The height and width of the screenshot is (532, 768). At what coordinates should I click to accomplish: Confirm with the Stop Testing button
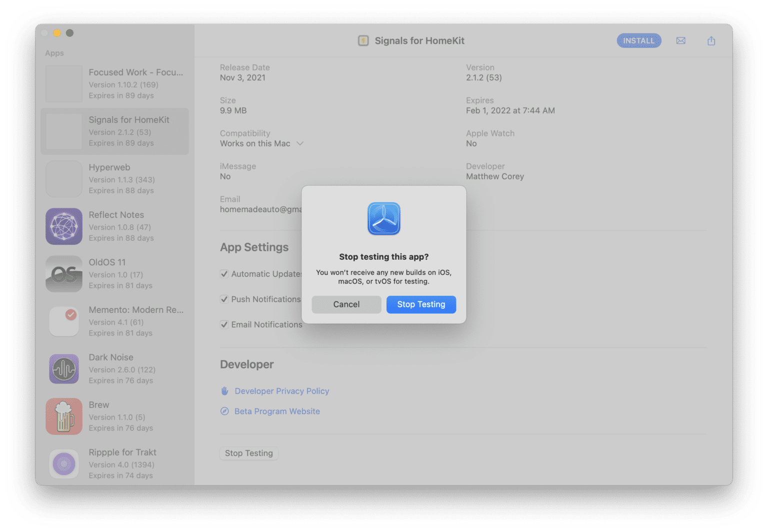421,304
